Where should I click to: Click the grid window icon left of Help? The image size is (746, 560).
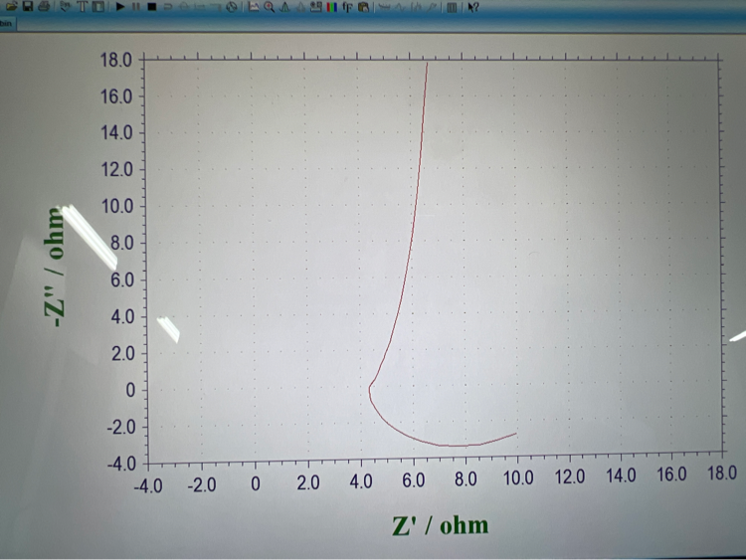(452, 7)
